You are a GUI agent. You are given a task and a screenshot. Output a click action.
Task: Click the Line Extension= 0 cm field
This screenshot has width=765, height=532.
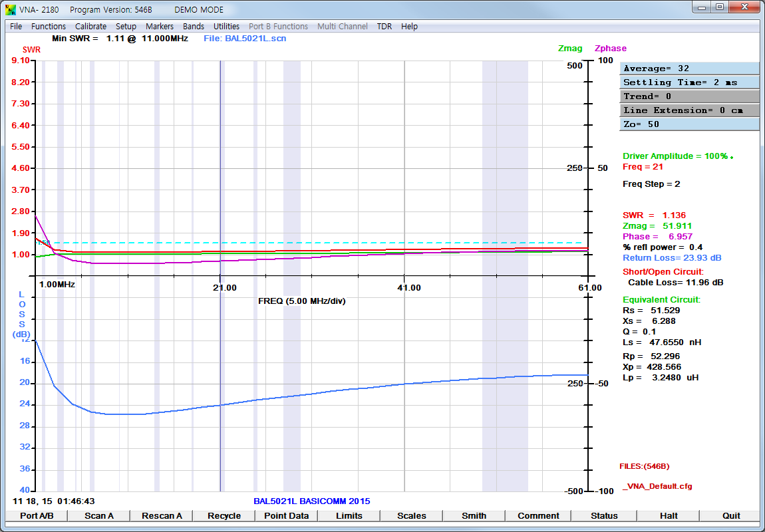[x=689, y=110]
